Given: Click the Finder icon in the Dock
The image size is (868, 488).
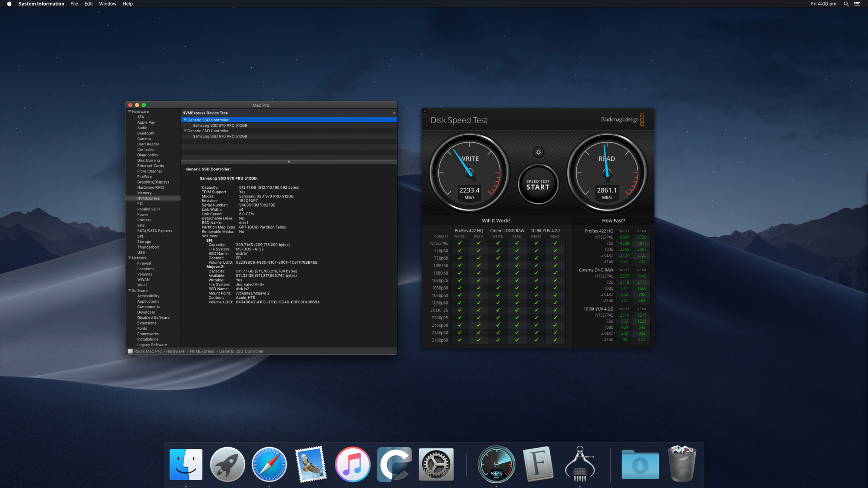Looking at the screenshot, I should point(186,465).
